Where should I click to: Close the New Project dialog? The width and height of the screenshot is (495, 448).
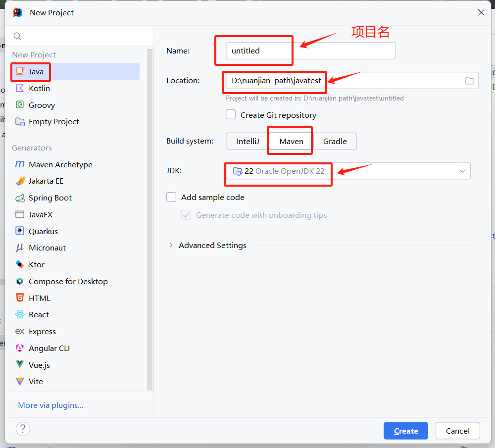481,13
